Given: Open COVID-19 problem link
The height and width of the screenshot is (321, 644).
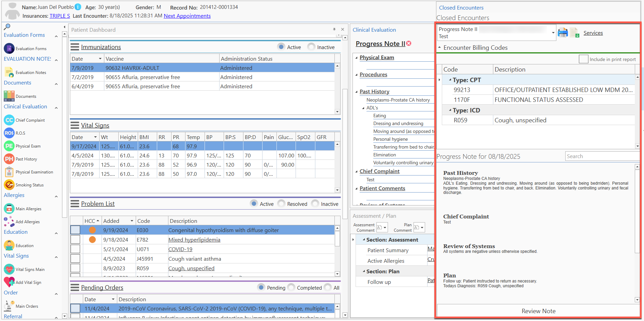Looking at the screenshot, I should click(x=180, y=249).
